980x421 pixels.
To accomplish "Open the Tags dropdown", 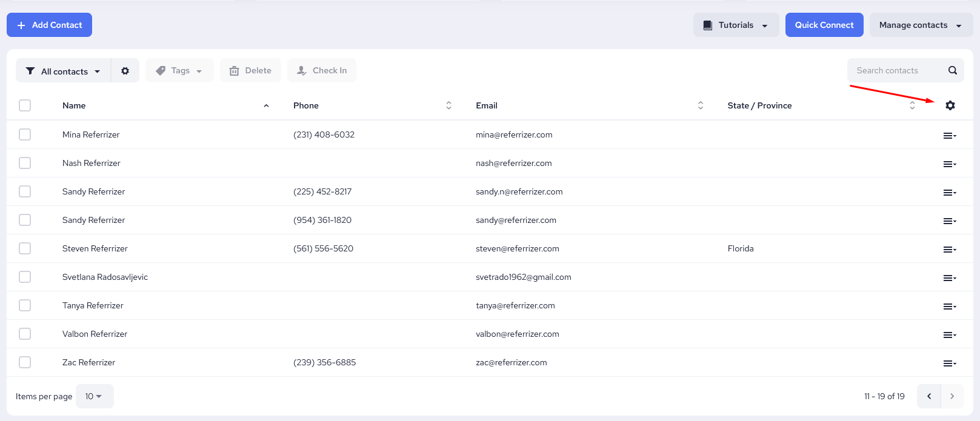I will (179, 71).
